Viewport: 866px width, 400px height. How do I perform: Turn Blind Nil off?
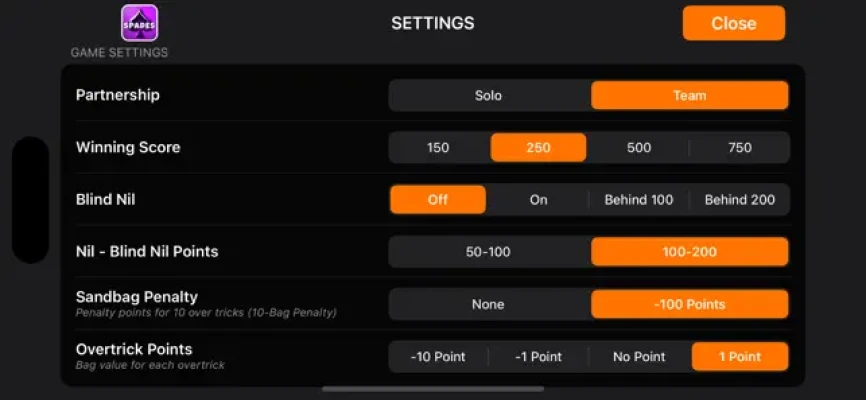click(438, 200)
